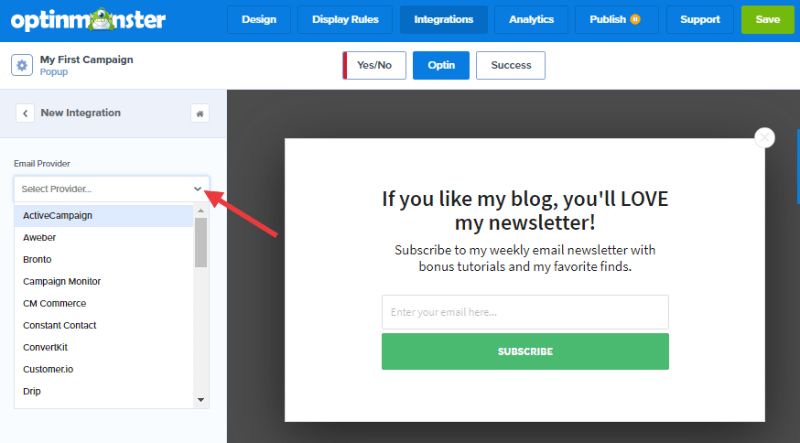Switch to the Yes/No view
The height and width of the screenshot is (443, 800).
pyautogui.click(x=374, y=65)
